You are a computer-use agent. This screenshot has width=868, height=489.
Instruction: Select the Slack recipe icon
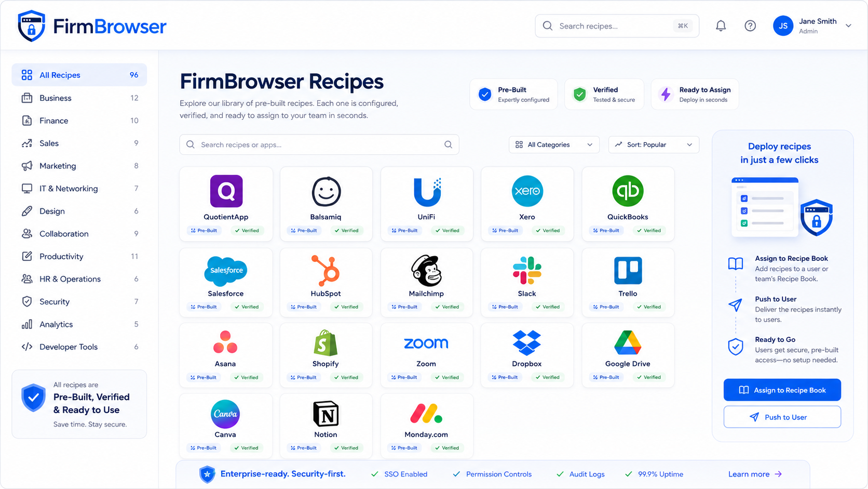pos(527,270)
